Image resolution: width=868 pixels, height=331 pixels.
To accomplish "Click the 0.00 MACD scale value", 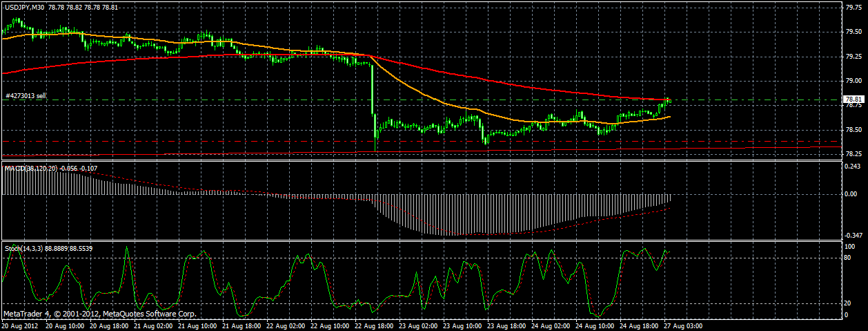I will [852, 194].
